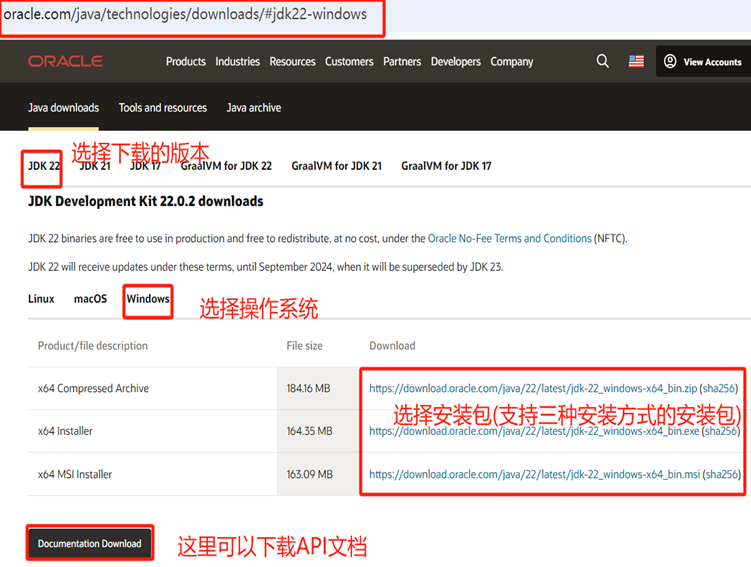Open the Products menu
This screenshot has height=567, width=751.
tap(186, 62)
